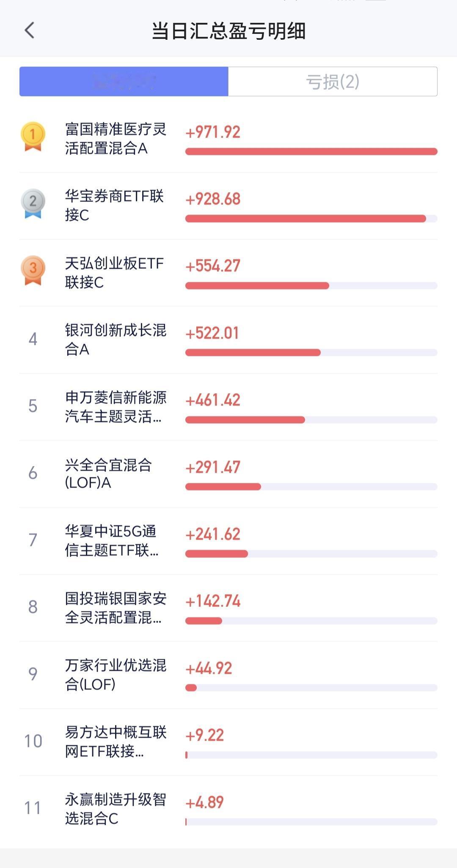
Task: Select 天弘创业板ETF联接C fund row
Action: 228,273
